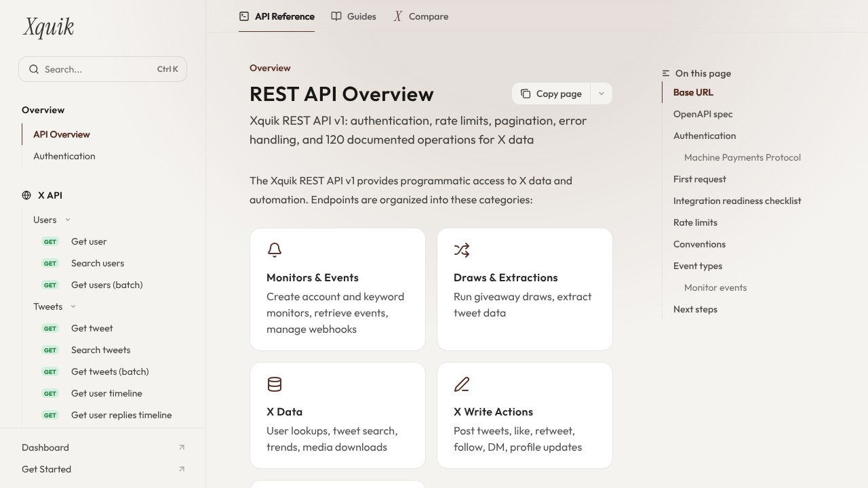Jump to OpenAPI spec section
The height and width of the screenshot is (488, 868).
(703, 114)
